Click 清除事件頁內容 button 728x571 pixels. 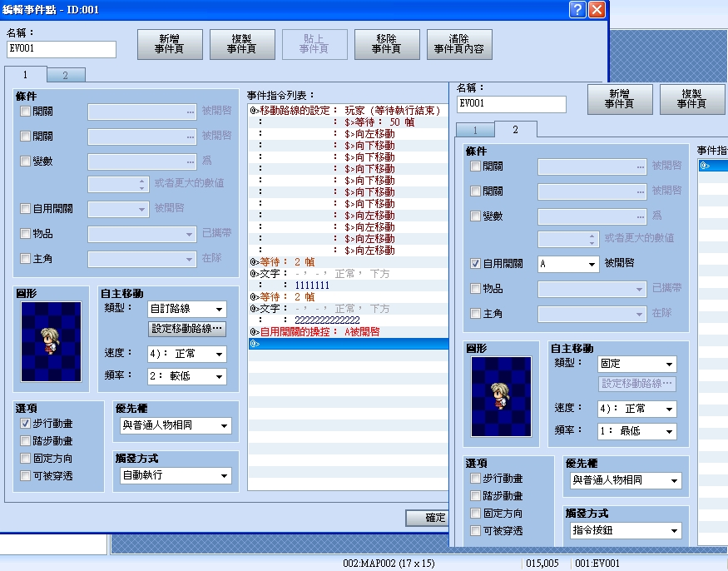coord(459,45)
